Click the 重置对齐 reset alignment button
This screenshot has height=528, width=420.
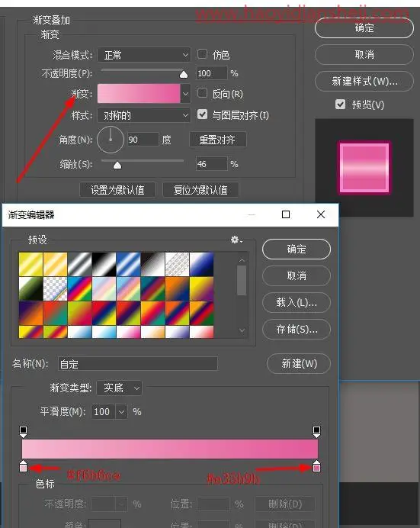click(x=218, y=140)
